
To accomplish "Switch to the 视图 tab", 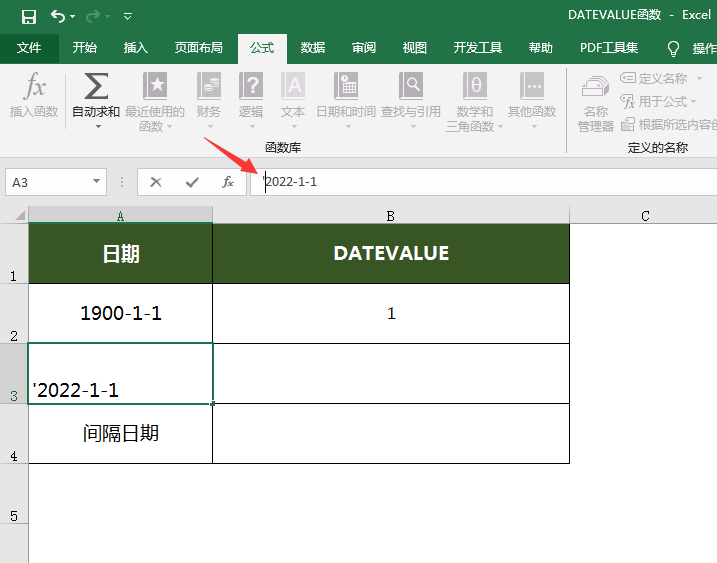I will pyautogui.click(x=415, y=48).
